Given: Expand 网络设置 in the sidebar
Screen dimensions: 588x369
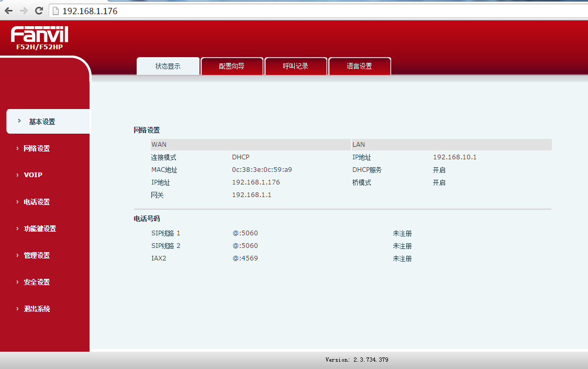Looking at the screenshot, I should 37,148.
